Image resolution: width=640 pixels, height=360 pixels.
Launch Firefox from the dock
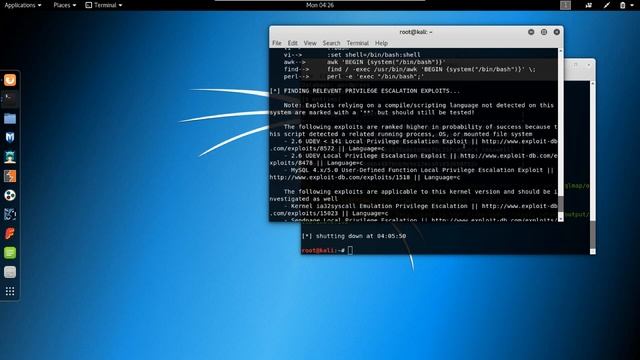(10, 80)
